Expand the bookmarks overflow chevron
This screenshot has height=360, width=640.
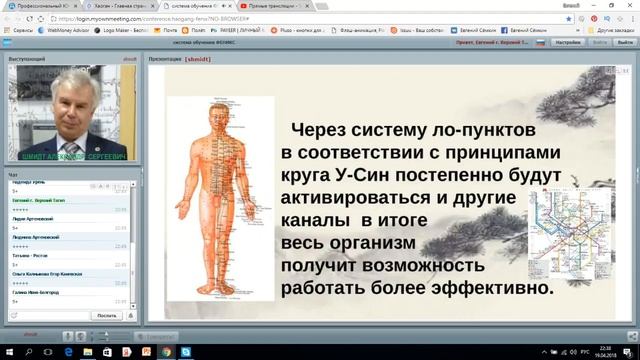point(578,30)
